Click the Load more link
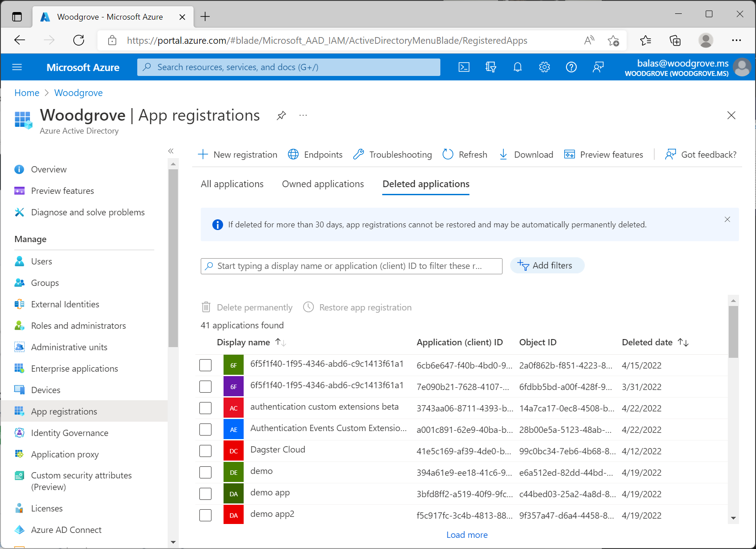The width and height of the screenshot is (756, 549). [467, 535]
